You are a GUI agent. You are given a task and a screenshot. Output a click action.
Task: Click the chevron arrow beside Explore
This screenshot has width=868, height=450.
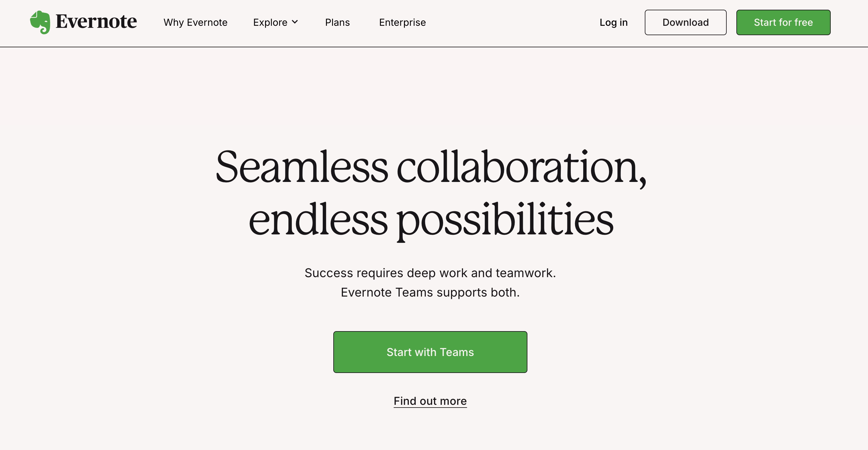click(295, 22)
